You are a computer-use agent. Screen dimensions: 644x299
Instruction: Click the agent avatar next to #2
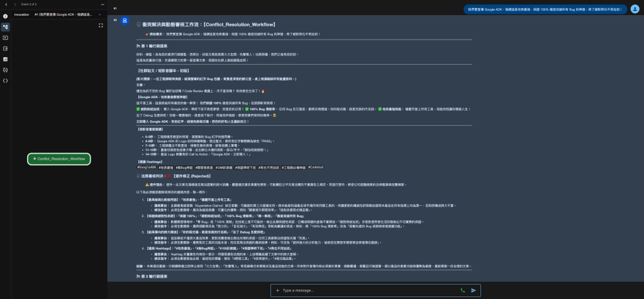(x=125, y=21)
